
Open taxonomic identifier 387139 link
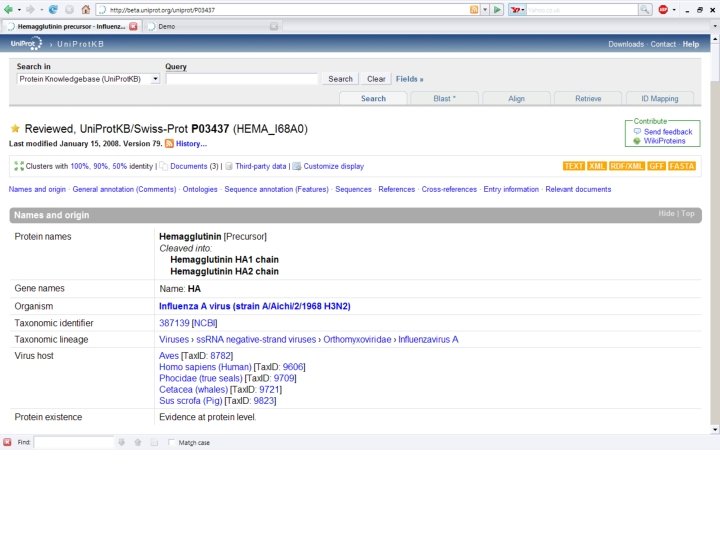174,323
